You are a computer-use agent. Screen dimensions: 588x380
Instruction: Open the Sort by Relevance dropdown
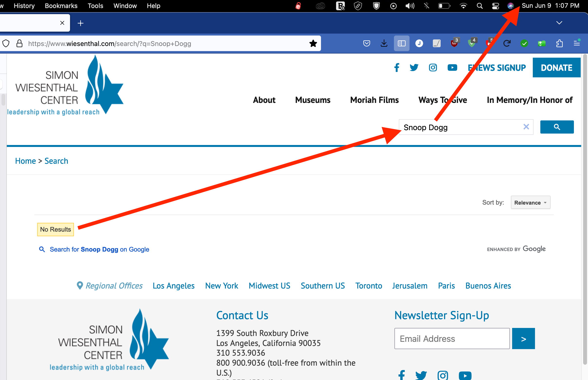click(530, 202)
